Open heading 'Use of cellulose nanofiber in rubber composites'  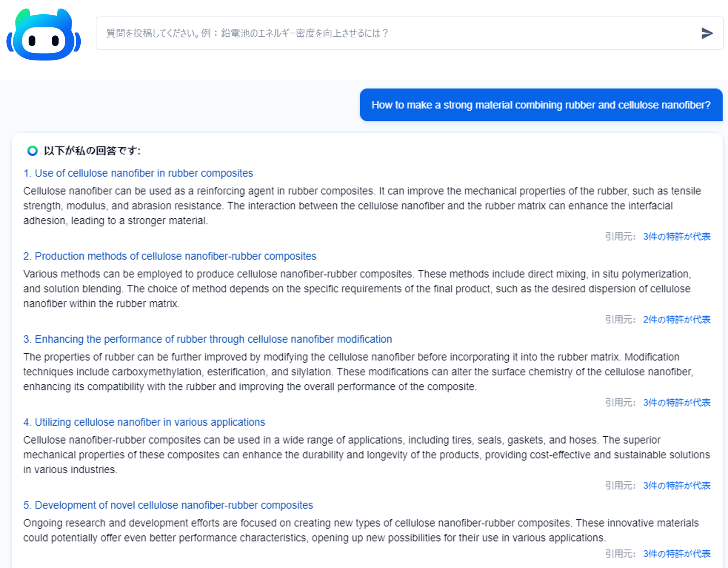click(x=138, y=173)
